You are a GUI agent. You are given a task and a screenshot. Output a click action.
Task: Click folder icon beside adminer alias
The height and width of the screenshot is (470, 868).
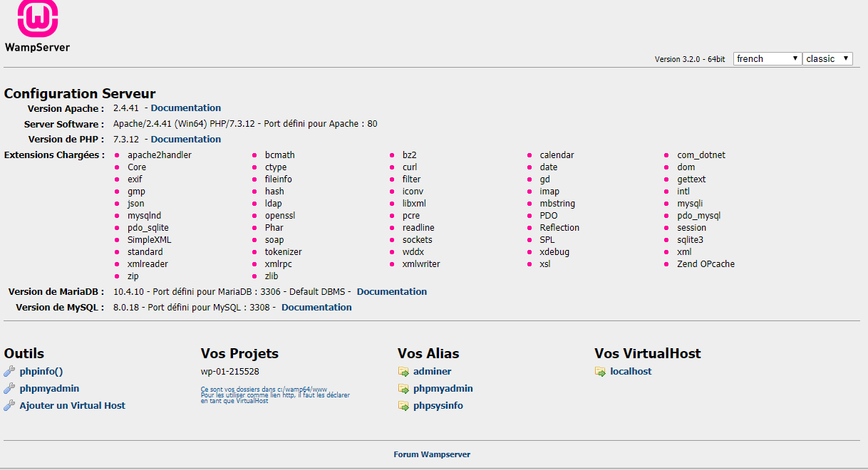(x=403, y=372)
